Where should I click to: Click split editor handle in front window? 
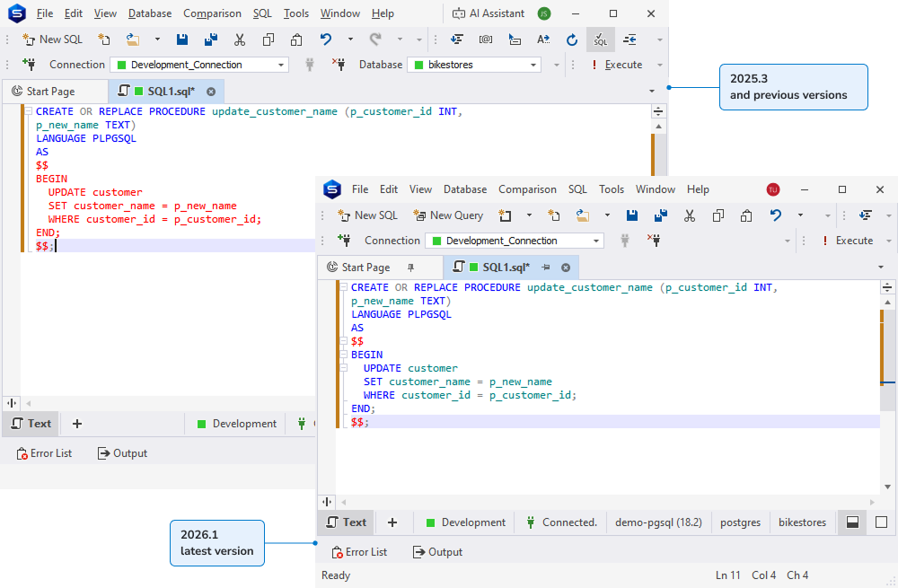pos(887,287)
